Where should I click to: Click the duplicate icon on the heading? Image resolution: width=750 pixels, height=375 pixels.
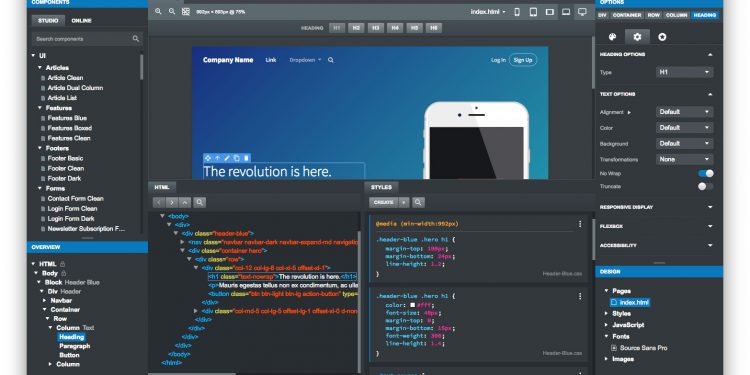237,158
